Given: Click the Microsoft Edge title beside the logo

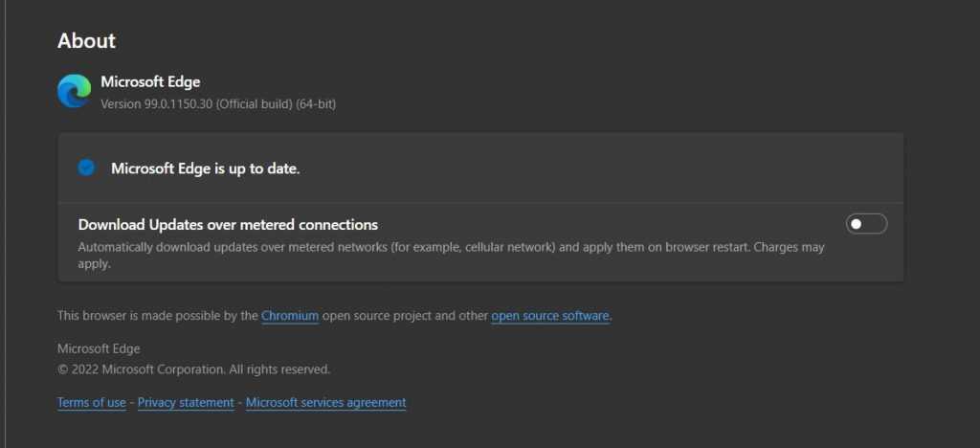Looking at the screenshot, I should coord(150,82).
